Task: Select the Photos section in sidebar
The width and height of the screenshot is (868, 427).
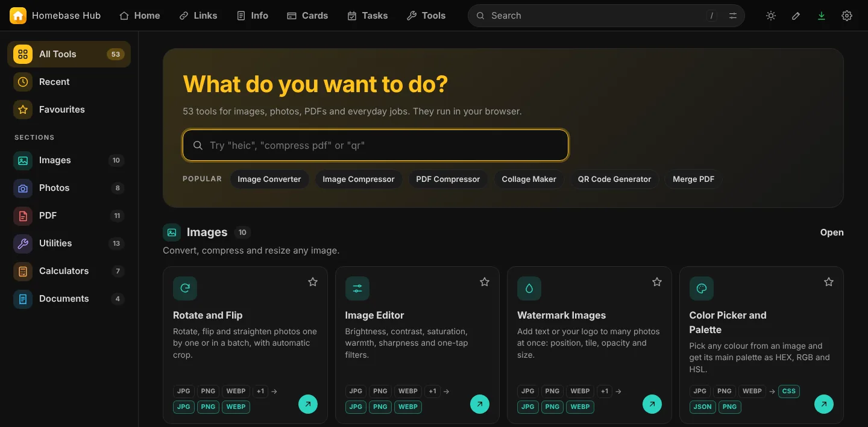Action: 69,188
